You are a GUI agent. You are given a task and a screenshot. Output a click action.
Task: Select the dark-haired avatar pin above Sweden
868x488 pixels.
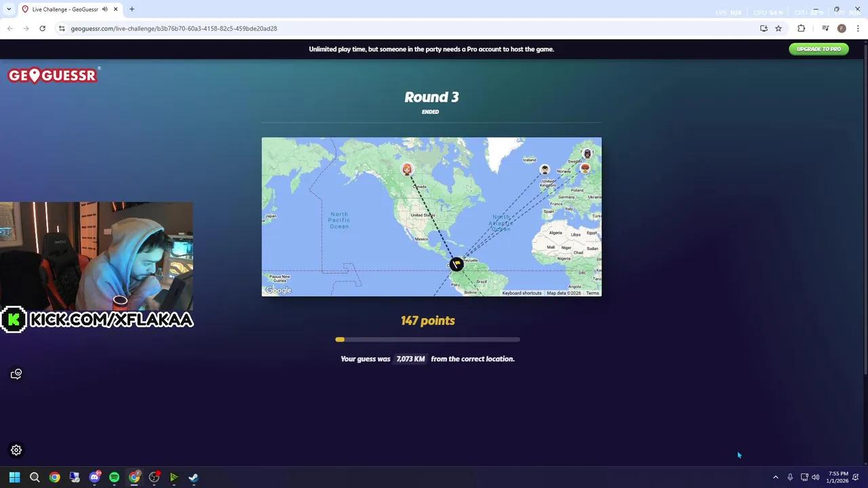coord(587,154)
